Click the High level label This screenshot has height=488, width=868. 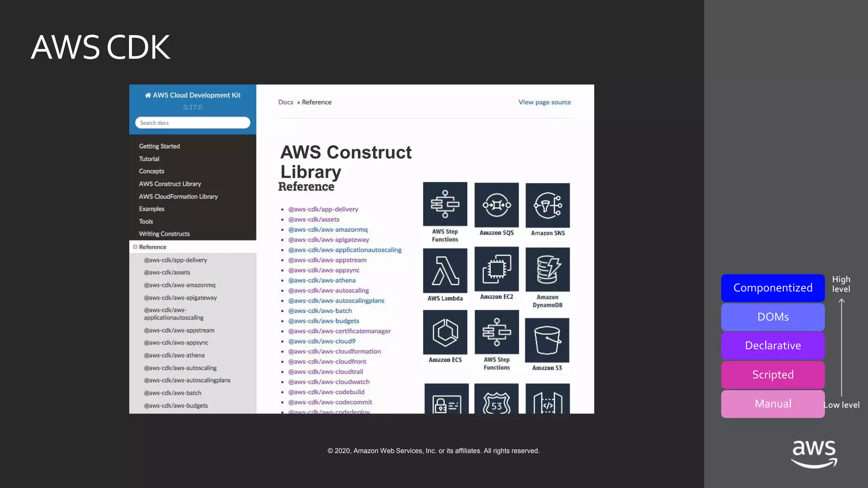pos(841,284)
